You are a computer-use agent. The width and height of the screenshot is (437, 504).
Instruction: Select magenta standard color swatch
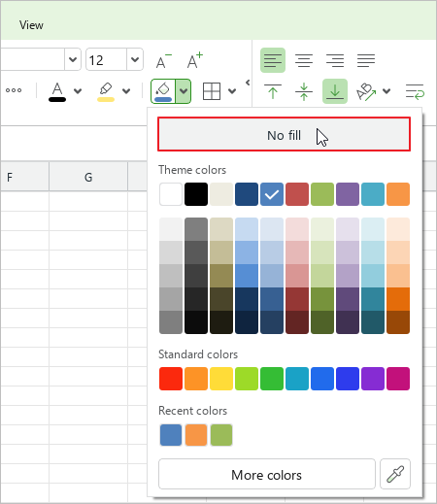(398, 379)
